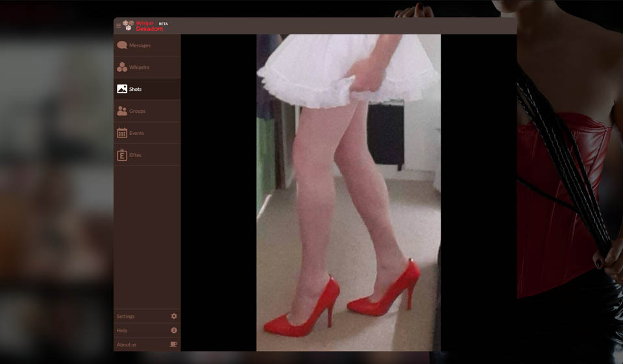The image size is (623, 364).
Task: Select the Shots label in sidebar
Action: click(x=135, y=89)
